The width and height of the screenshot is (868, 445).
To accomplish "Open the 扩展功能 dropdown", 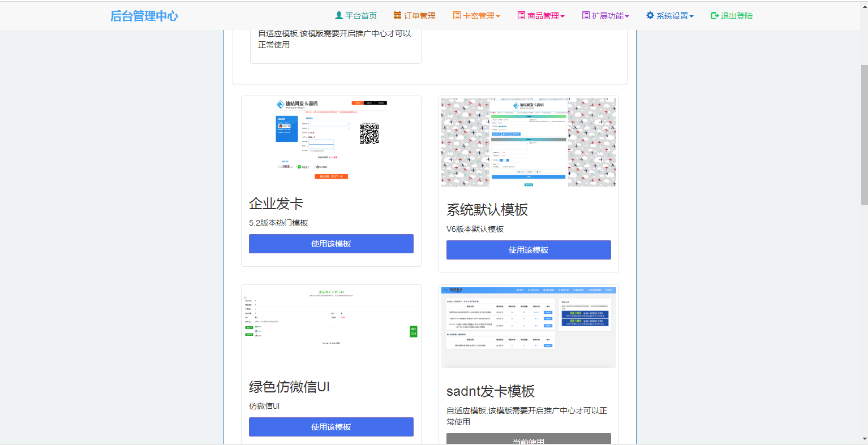I will [x=605, y=15].
